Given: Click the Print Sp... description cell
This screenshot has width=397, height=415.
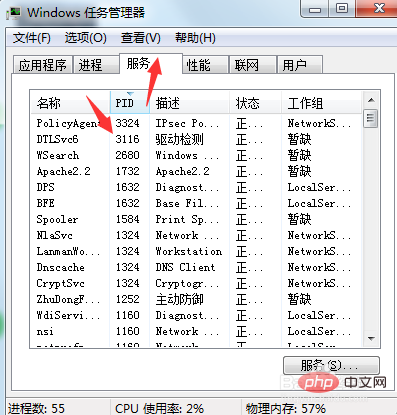Looking at the screenshot, I should click(187, 219).
